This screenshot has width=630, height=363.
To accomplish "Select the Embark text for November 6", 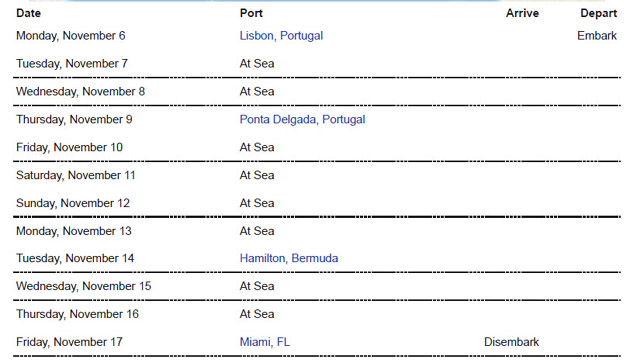I will tap(597, 36).
